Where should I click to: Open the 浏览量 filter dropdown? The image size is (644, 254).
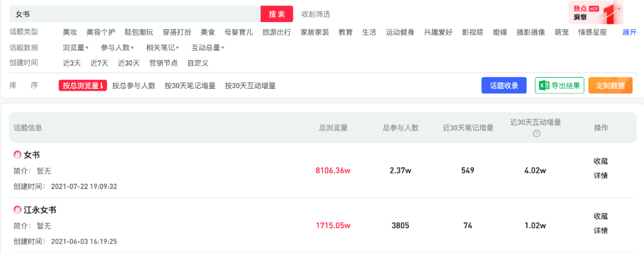(76, 48)
